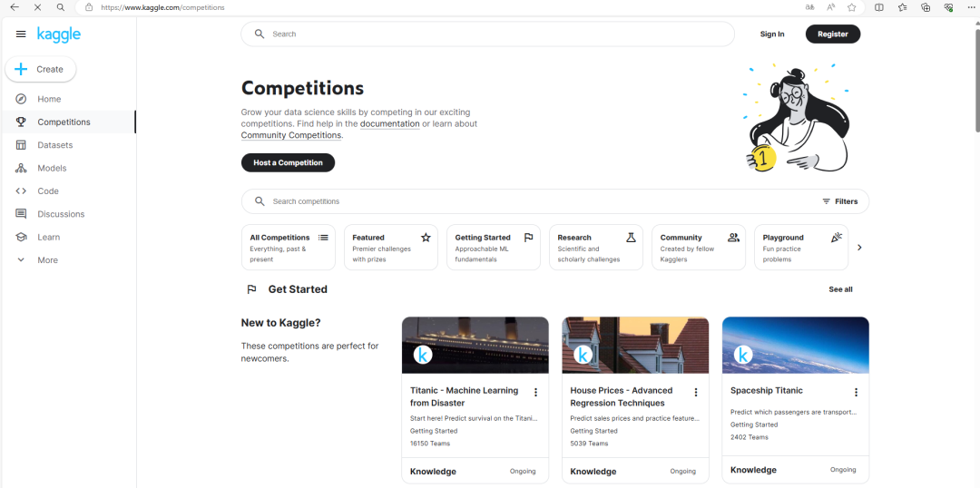Click the read aloud icon in the address bar
Viewport: 980px width, 488px height.
click(x=830, y=7)
